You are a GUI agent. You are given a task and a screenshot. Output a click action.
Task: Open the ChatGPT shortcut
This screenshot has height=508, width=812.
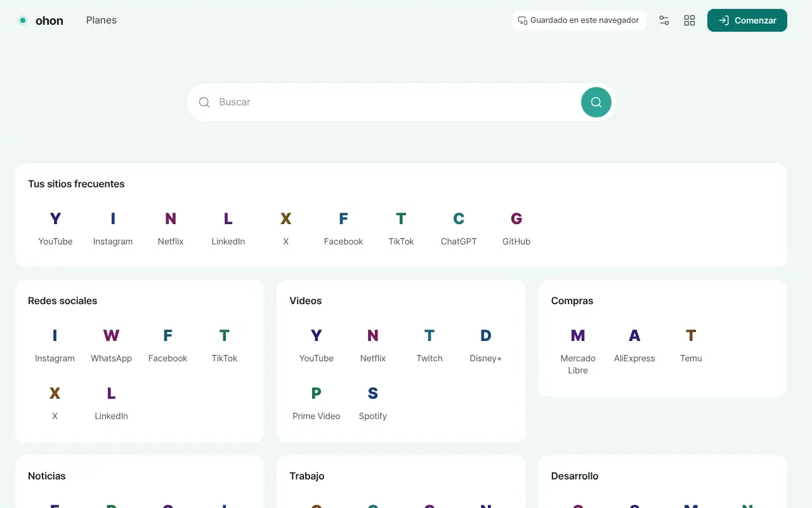coord(459,228)
